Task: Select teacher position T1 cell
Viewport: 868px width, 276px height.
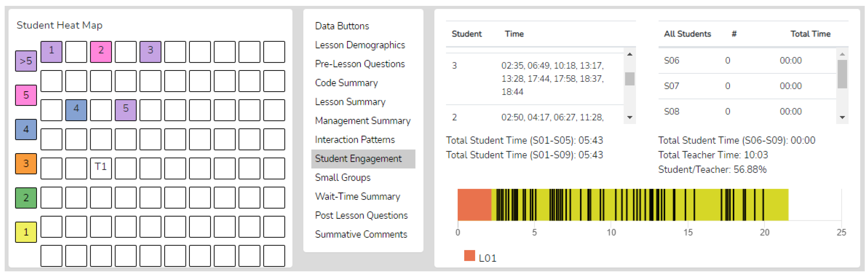Action: (x=101, y=168)
